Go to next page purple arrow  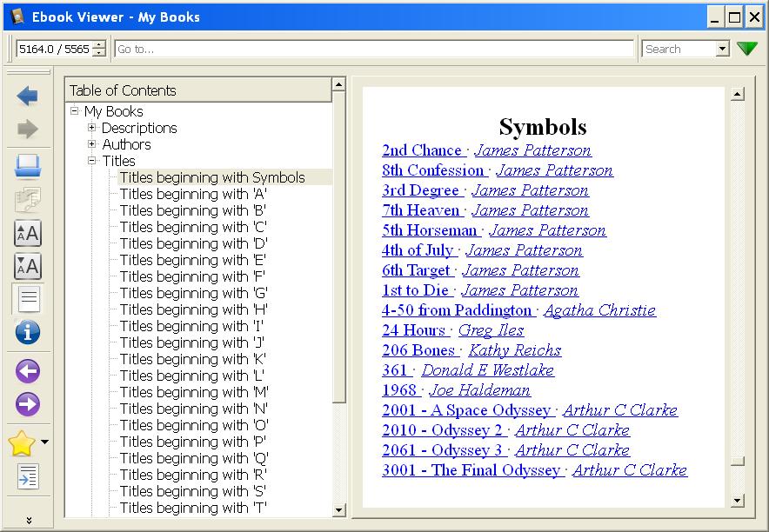coord(28,404)
